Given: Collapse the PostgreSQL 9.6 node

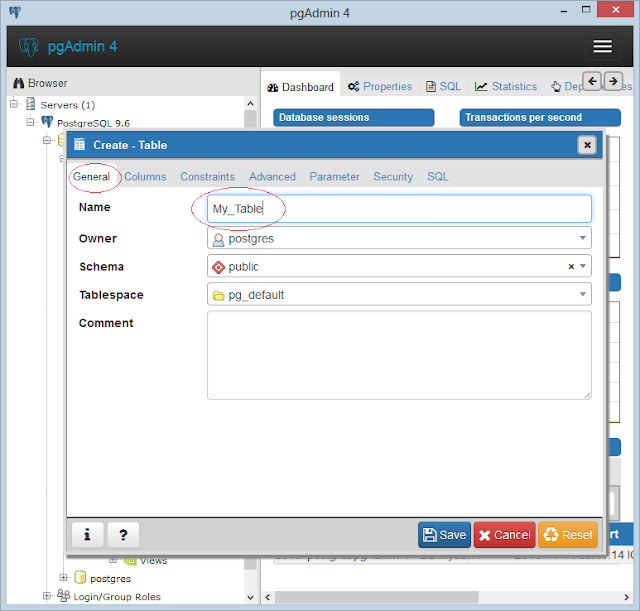Looking at the screenshot, I should 30,122.
